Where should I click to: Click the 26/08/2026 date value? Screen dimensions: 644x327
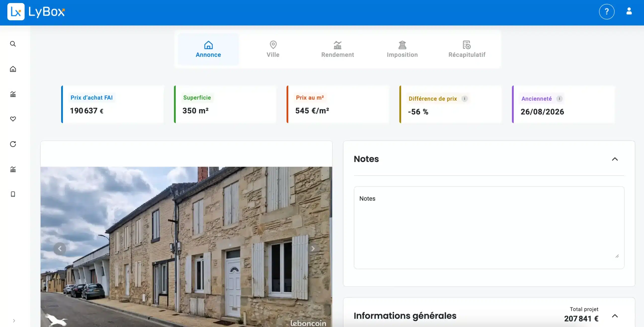tap(542, 112)
